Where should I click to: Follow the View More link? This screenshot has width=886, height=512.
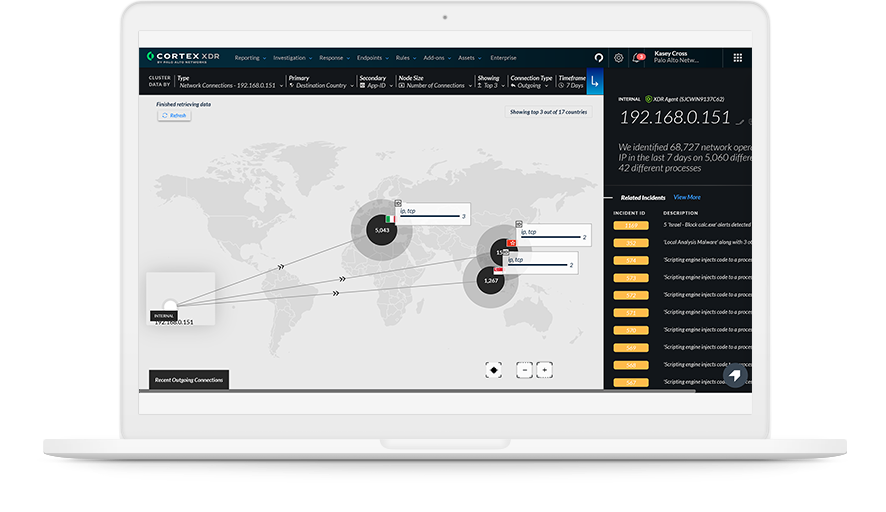coord(687,197)
